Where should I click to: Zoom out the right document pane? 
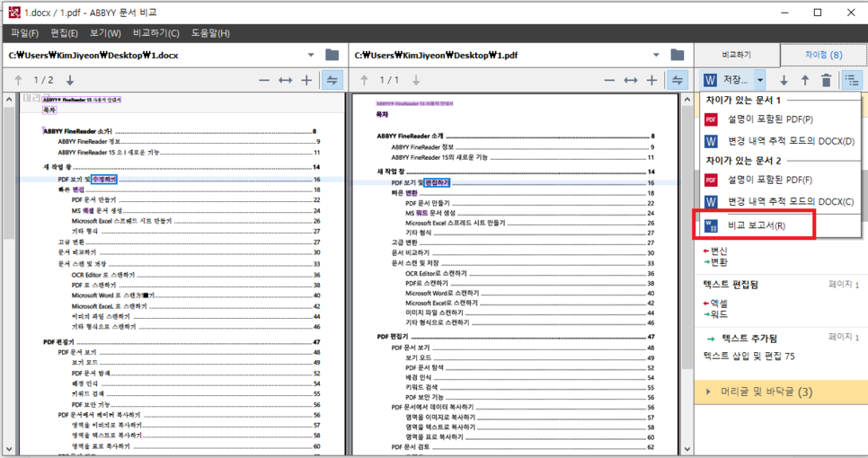[609, 80]
